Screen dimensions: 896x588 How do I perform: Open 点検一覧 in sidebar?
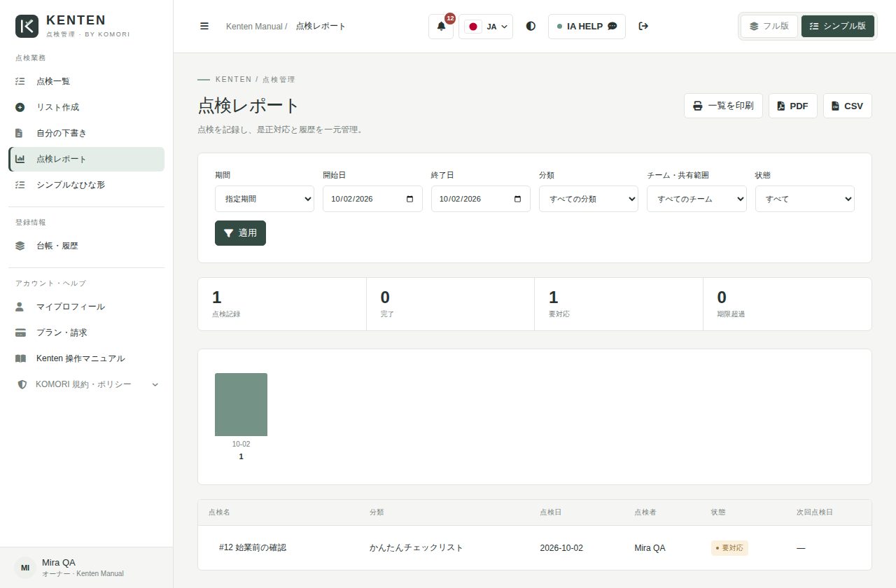87,81
